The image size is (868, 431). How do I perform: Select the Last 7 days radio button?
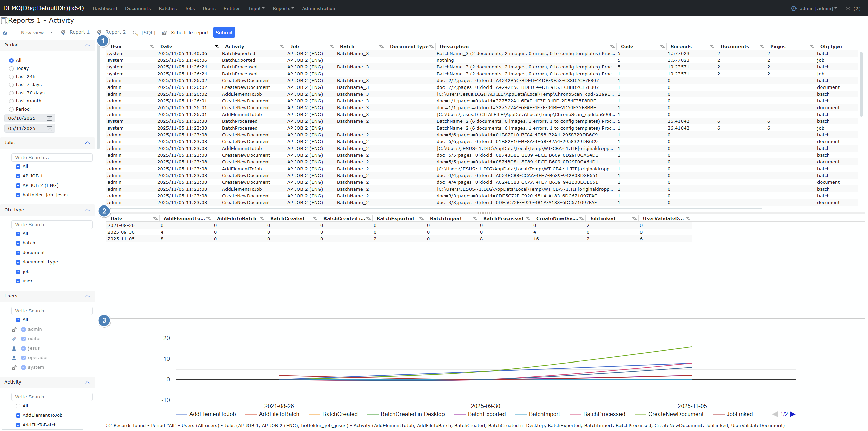pyautogui.click(x=12, y=85)
